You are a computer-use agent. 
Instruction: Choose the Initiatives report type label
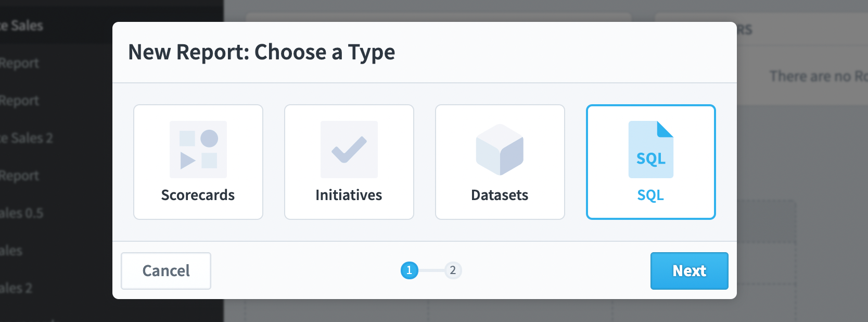349,195
